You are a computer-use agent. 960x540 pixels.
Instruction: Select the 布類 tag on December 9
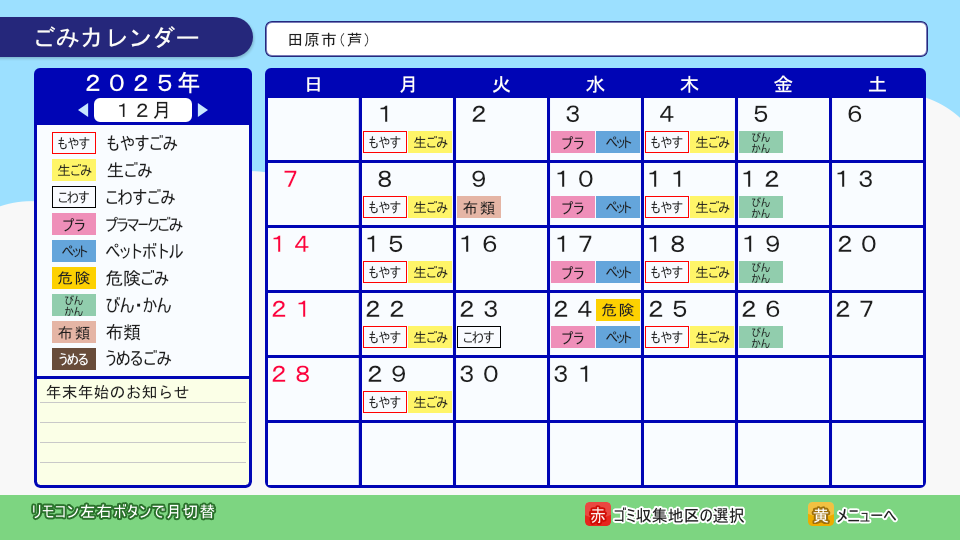pos(479,207)
